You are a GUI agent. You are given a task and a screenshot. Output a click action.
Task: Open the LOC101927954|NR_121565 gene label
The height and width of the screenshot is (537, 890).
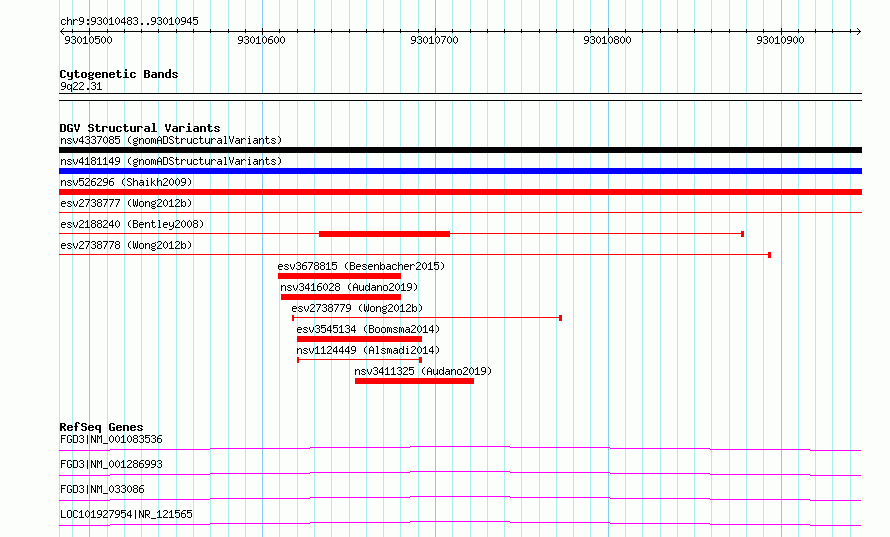click(126, 514)
